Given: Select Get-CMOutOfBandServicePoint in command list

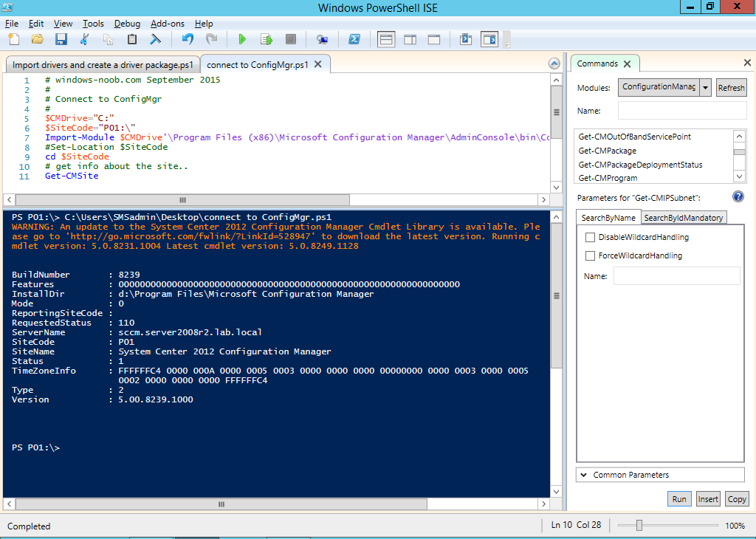Looking at the screenshot, I should [x=634, y=137].
